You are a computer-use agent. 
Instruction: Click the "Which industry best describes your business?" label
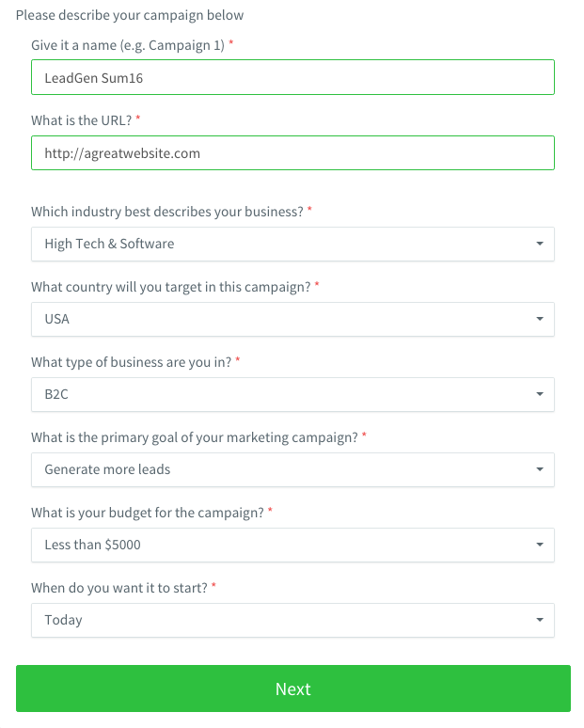[167, 212]
